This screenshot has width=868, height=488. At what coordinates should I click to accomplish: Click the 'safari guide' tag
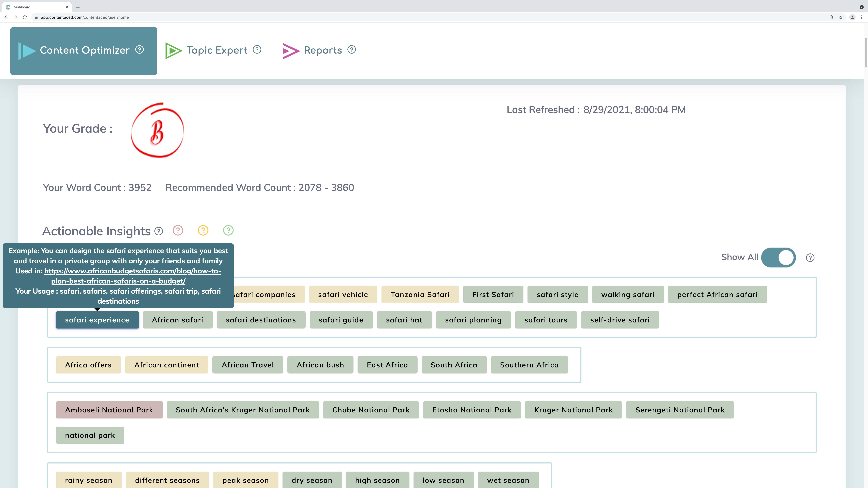pyautogui.click(x=341, y=320)
